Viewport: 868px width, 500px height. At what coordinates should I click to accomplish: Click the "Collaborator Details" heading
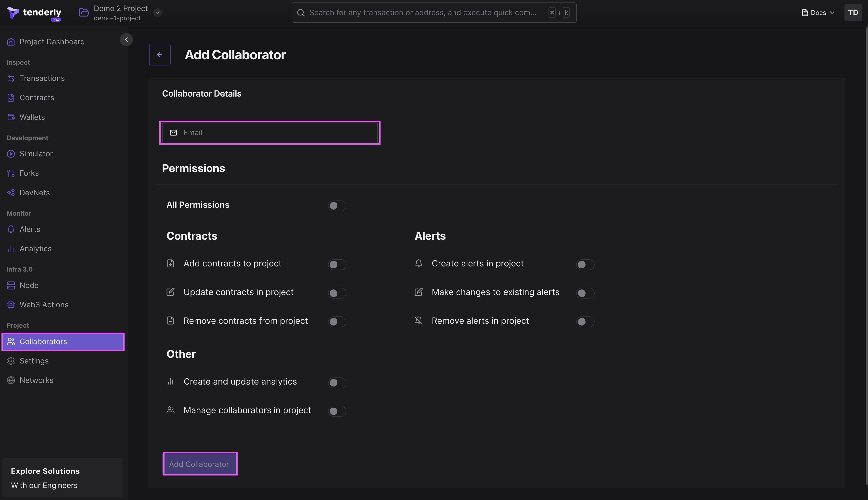click(202, 93)
